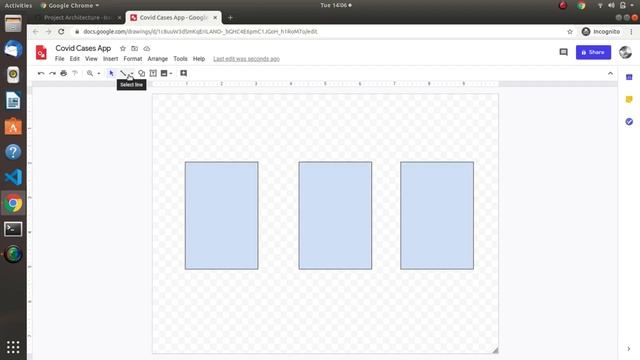Open the image insert dropdown arrow
Viewport: 640px width, 360px height.
(171, 73)
